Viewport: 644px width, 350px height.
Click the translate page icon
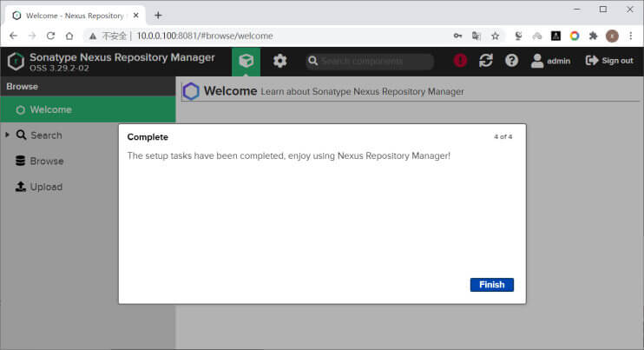[476, 36]
